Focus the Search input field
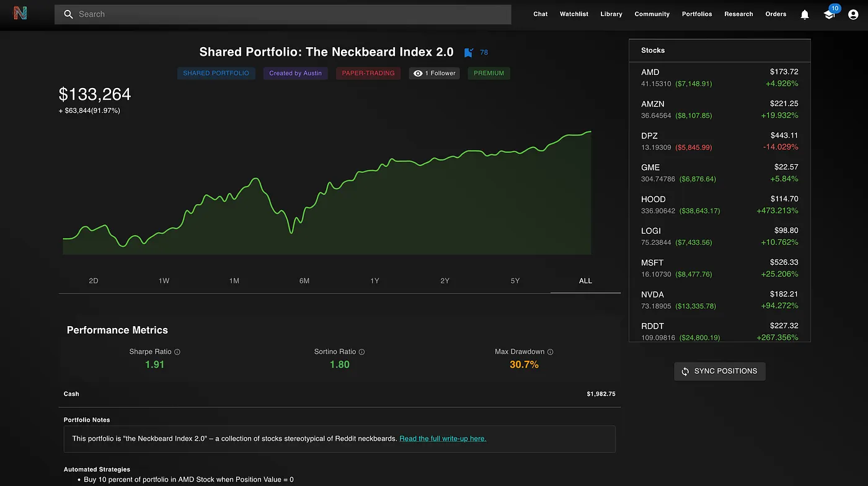 pyautogui.click(x=283, y=14)
